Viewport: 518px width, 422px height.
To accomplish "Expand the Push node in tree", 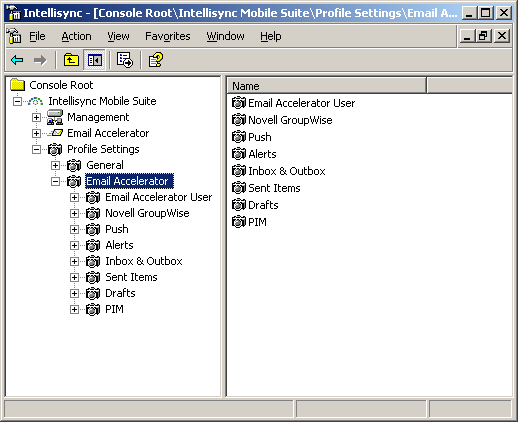I will click(74, 229).
